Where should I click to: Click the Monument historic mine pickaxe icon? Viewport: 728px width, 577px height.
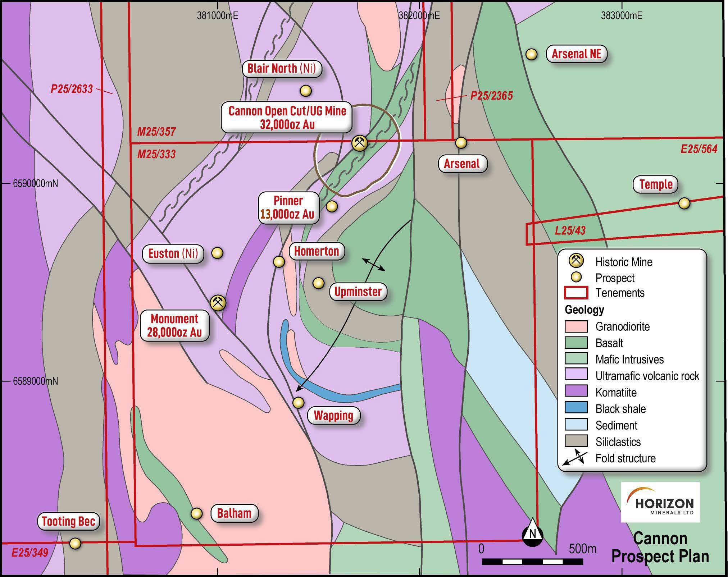point(218,302)
